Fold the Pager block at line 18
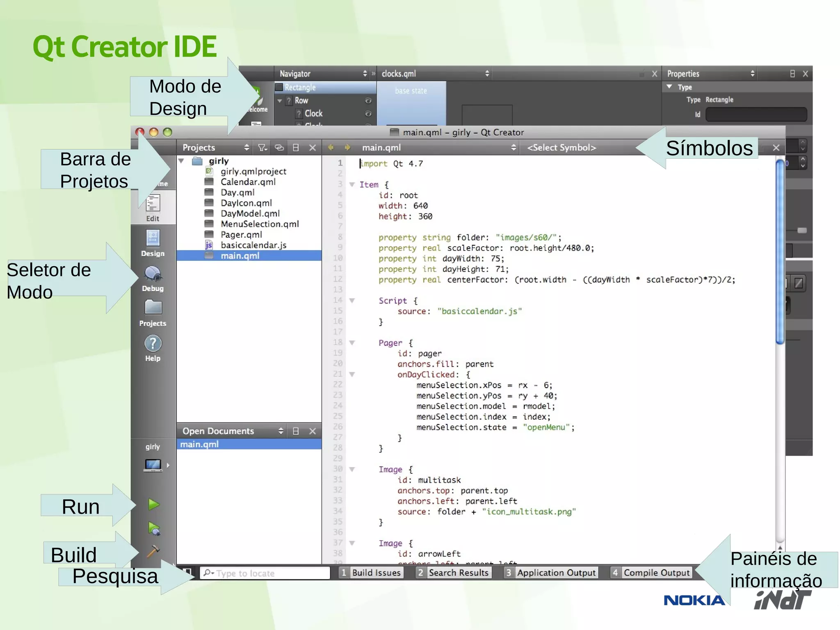 [352, 343]
